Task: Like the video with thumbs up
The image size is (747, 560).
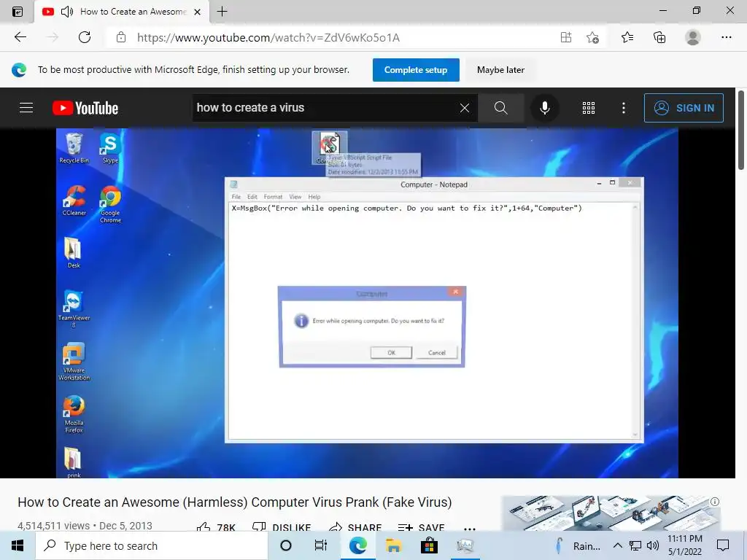Action: pyautogui.click(x=215, y=526)
